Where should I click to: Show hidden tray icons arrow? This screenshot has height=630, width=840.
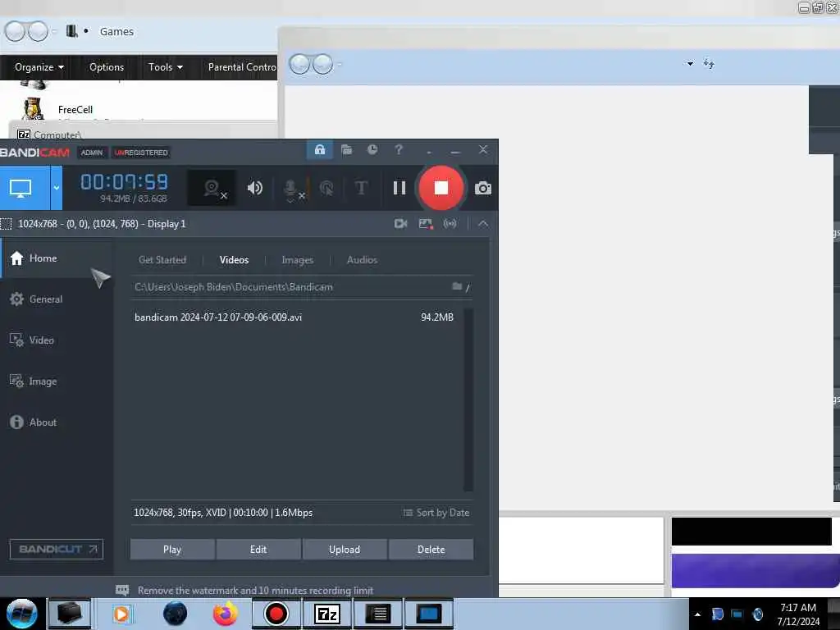click(697, 614)
